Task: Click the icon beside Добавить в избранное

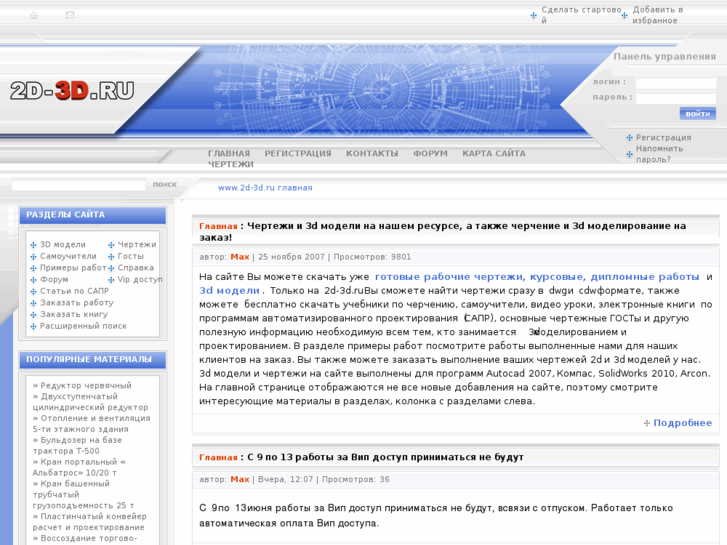Action: [624, 15]
